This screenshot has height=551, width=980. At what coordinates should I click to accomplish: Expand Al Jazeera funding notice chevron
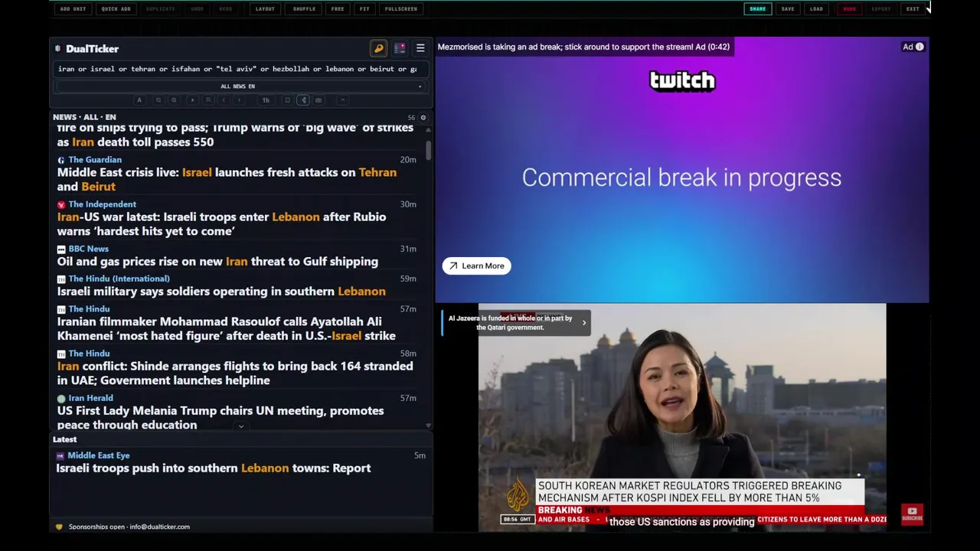(x=583, y=323)
